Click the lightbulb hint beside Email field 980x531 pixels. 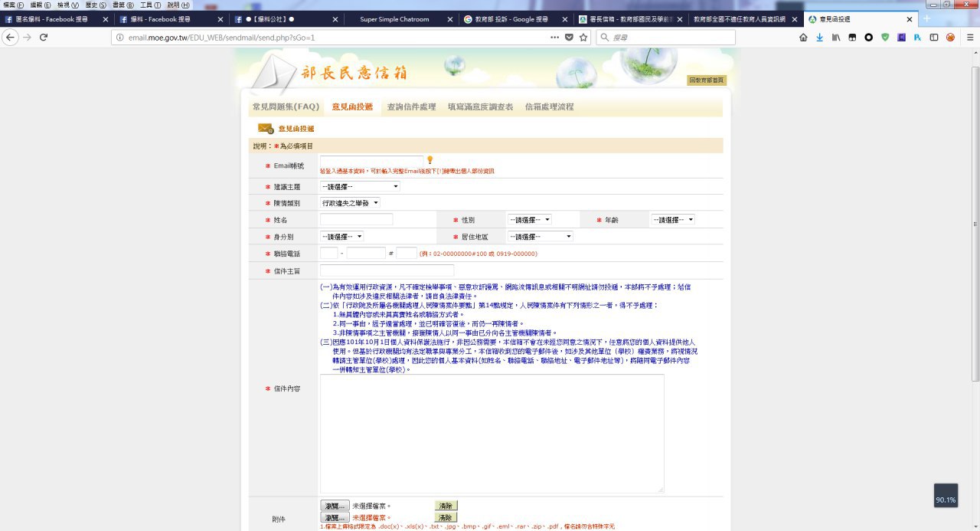point(430,160)
